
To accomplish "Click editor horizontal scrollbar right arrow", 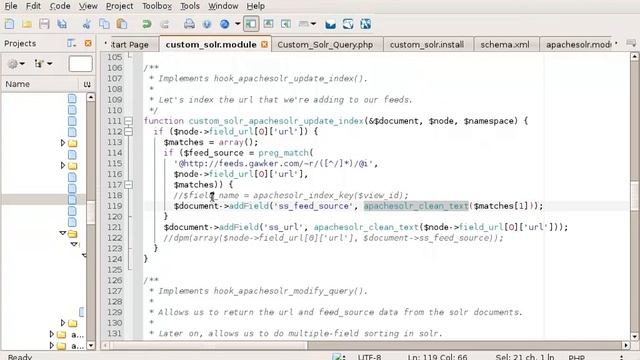I will click(x=626, y=345).
